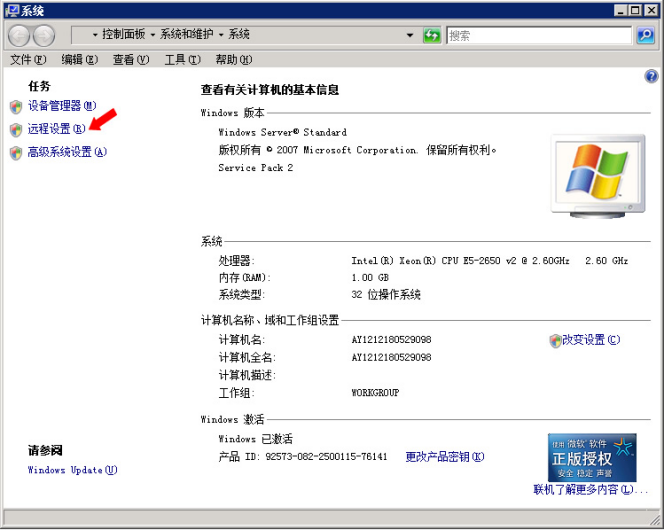Expand the address bar history dropdown arrow
The height and width of the screenshot is (530, 664).
[410, 35]
